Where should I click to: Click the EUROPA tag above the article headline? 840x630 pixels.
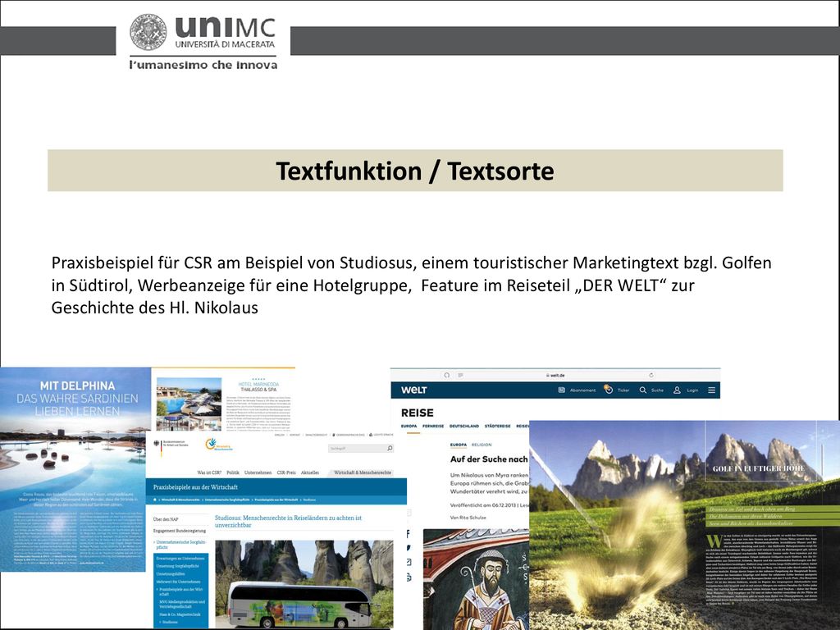point(458,445)
